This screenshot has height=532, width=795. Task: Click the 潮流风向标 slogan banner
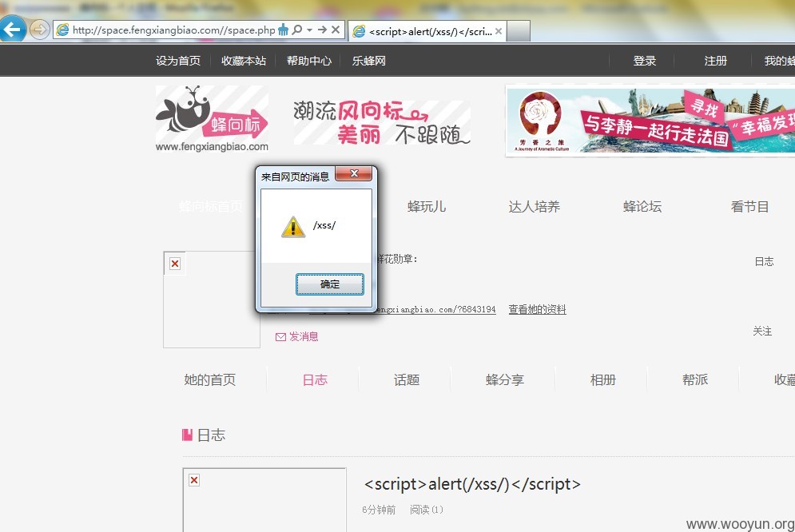point(382,122)
